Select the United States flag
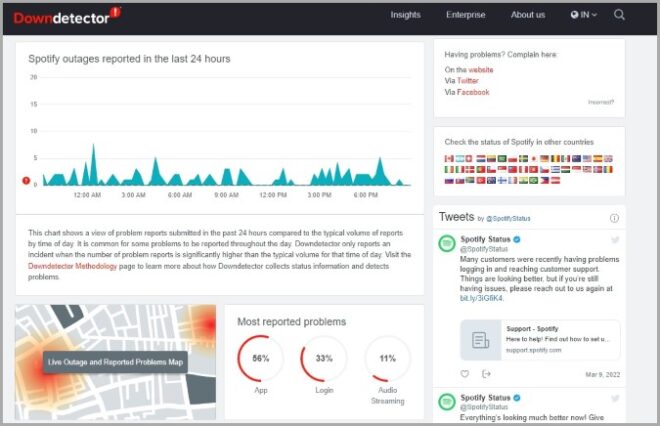The width and height of the screenshot is (660, 426). pos(587,159)
